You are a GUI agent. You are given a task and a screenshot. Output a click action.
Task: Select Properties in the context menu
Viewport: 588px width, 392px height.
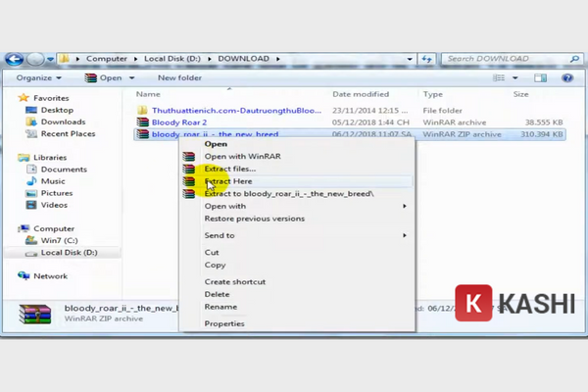(x=224, y=323)
